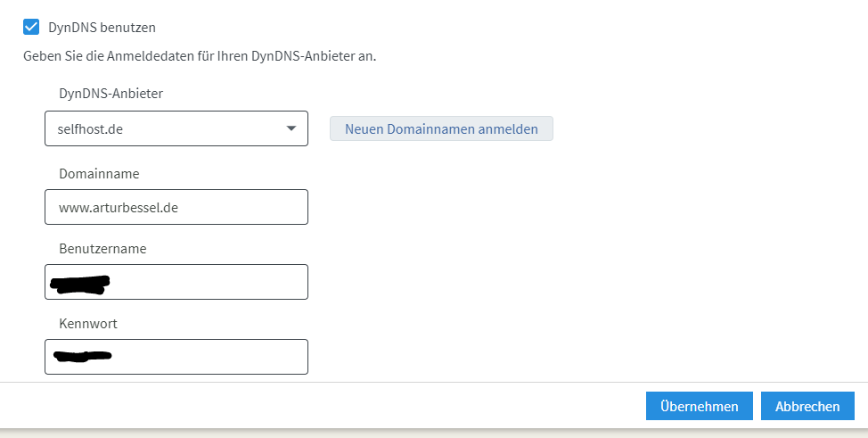The height and width of the screenshot is (438, 868).
Task: Click the DynDNS-Anbieter field label
Action: (111, 93)
